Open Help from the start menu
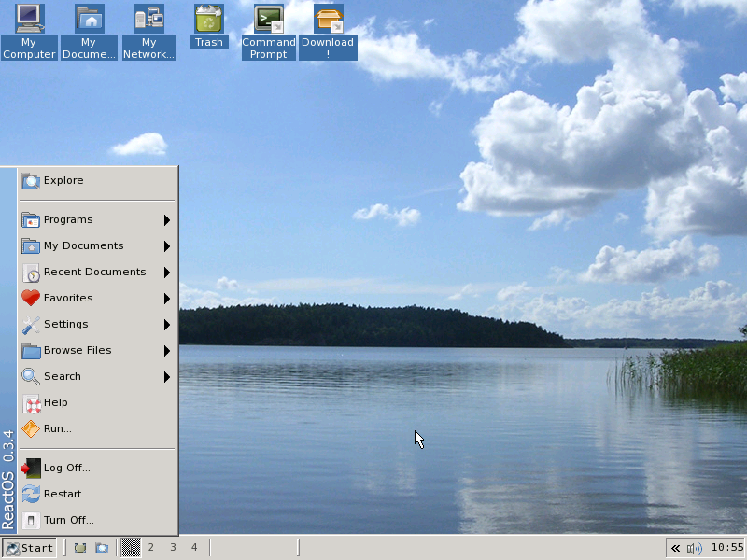 pyautogui.click(x=56, y=403)
